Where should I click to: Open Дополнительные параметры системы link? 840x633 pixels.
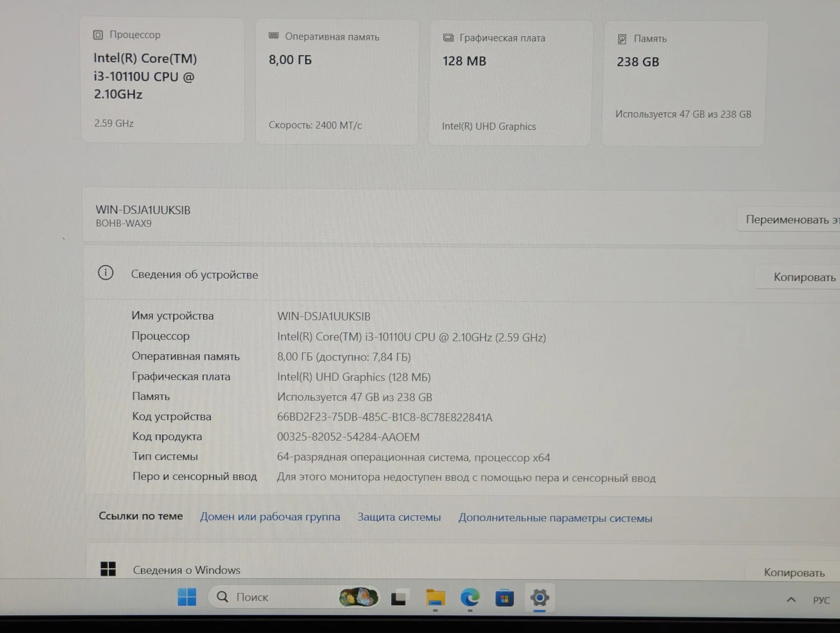pos(555,518)
